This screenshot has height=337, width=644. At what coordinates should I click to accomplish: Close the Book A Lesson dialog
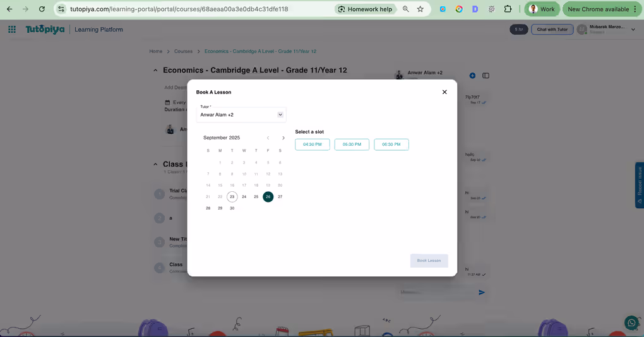point(444,92)
